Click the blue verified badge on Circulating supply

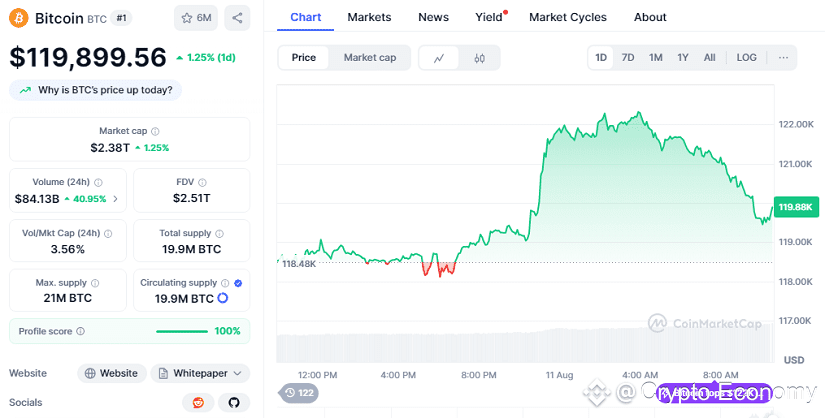point(238,283)
